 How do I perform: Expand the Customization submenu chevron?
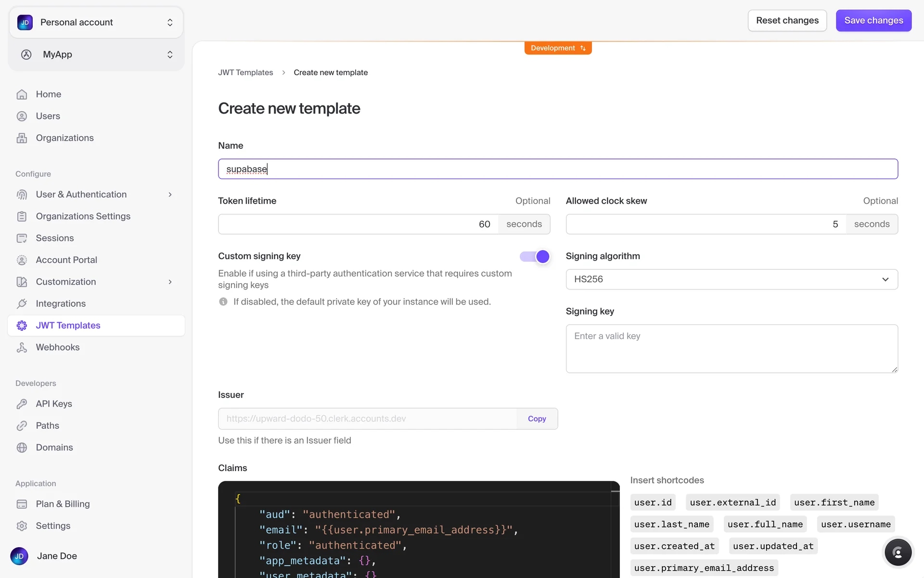pyautogui.click(x=170, y=282)
